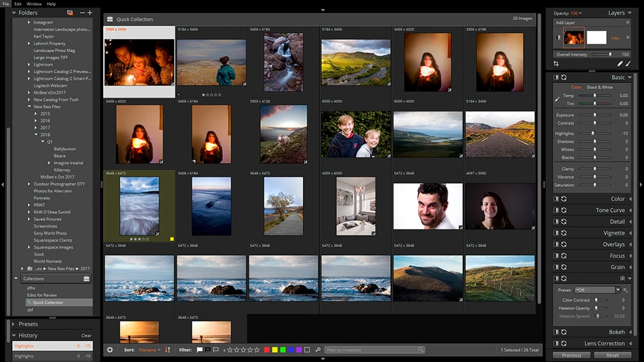Open the Window menu
The width and height of the screenshot is (644, 362).
coord(34,4)
